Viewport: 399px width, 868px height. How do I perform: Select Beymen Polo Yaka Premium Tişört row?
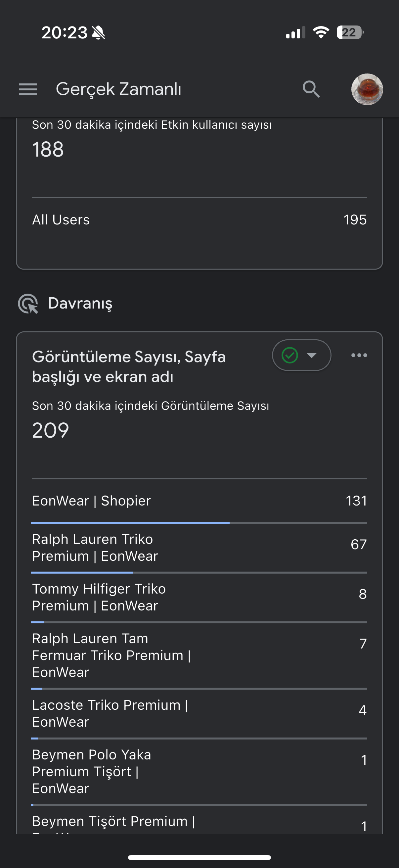point(199,772)
